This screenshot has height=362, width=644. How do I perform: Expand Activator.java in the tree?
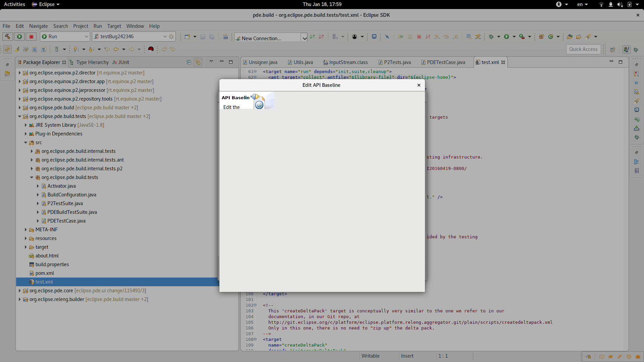[38, 186]
